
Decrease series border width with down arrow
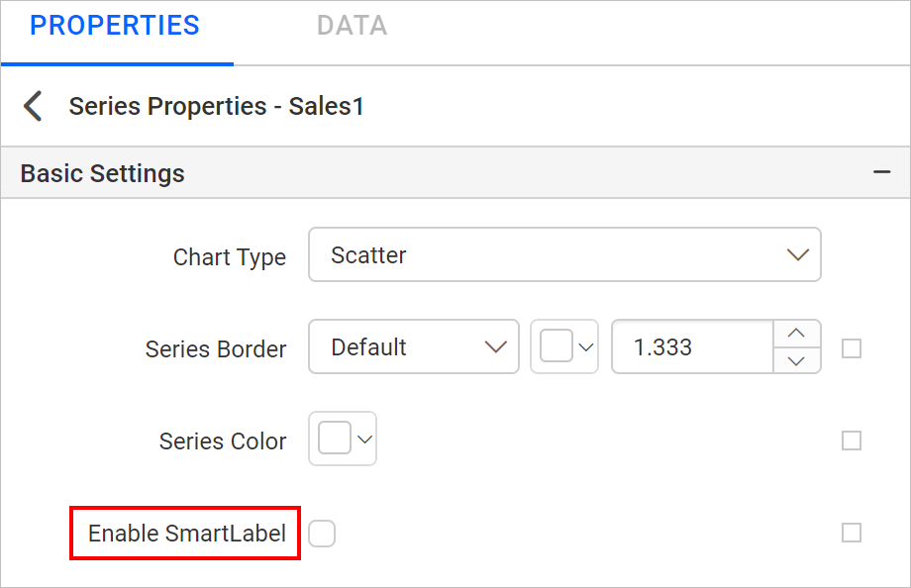click(x=796, y=360)
